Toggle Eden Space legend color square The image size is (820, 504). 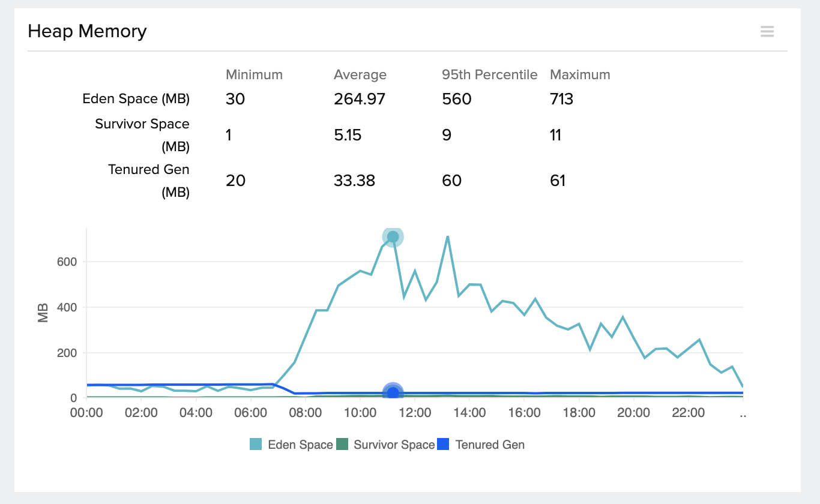tap(256, 445)
